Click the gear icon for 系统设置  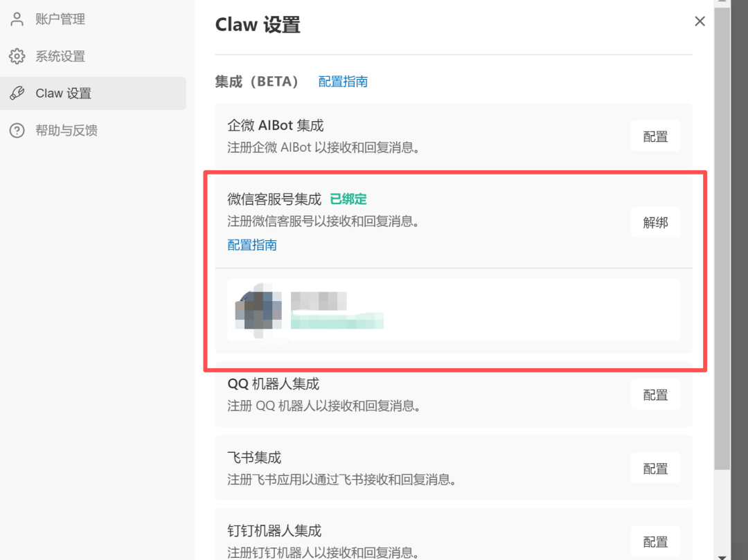coord(17,56)
